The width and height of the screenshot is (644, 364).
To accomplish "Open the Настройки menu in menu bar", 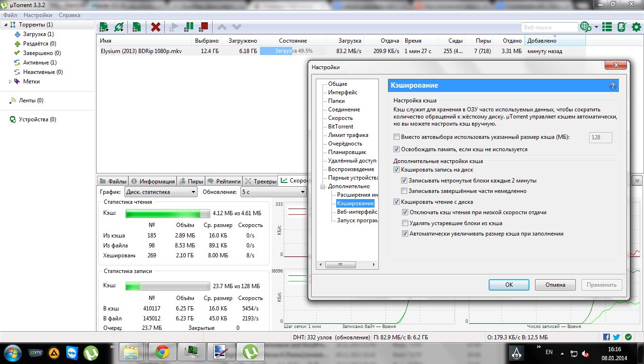I will [38, 15].
